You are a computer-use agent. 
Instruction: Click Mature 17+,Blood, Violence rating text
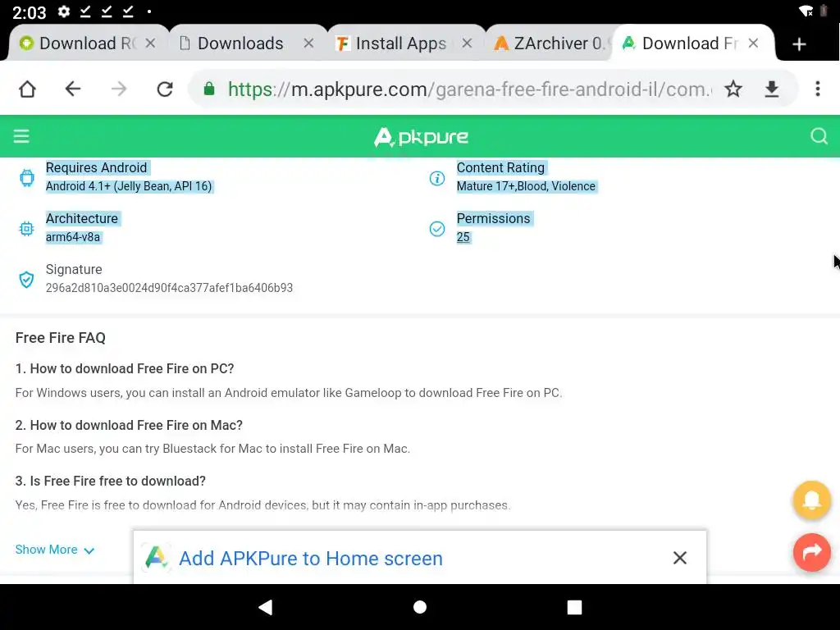(526, 186)
